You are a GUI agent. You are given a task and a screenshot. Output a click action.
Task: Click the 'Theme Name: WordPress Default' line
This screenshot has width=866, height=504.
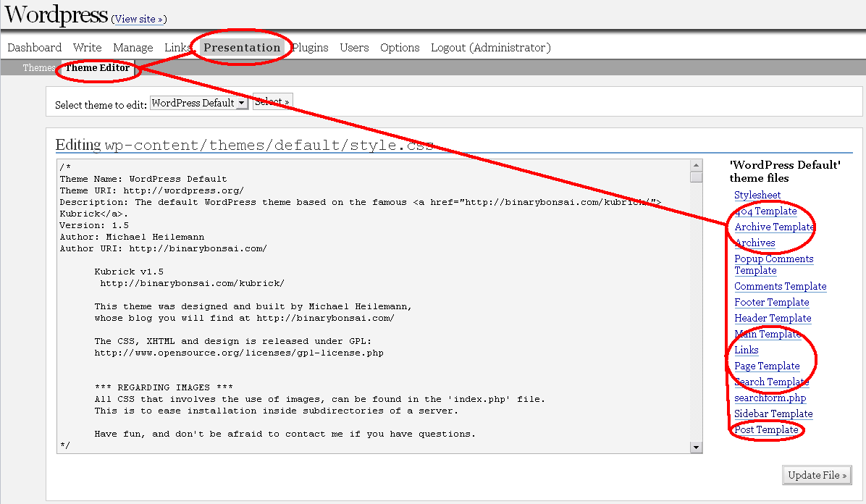click(143, 179)
